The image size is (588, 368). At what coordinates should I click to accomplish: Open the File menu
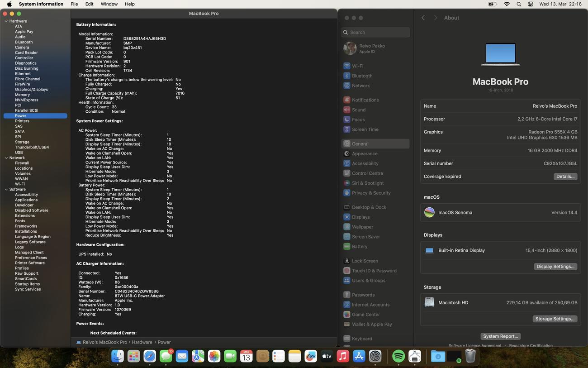[x=74, y=4]
